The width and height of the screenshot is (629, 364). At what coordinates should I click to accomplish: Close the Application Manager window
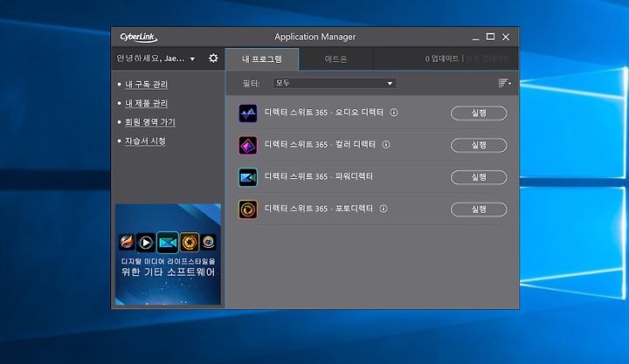(506, 37)
